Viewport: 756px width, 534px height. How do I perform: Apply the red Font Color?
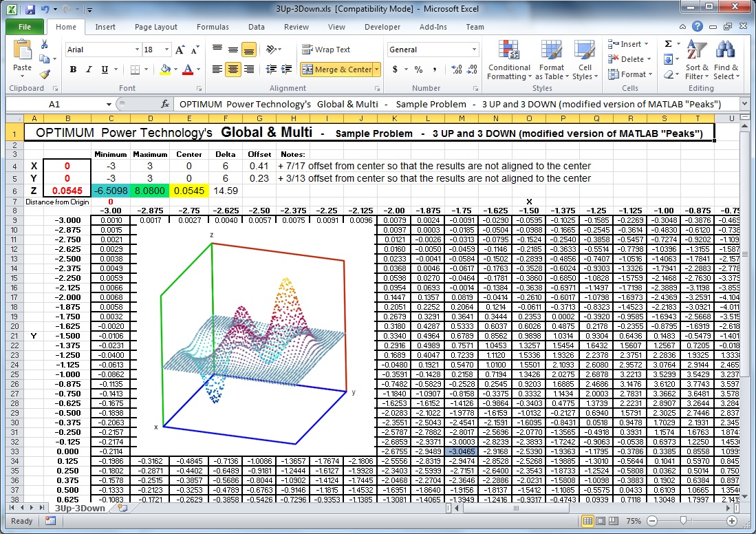(188, 70)
